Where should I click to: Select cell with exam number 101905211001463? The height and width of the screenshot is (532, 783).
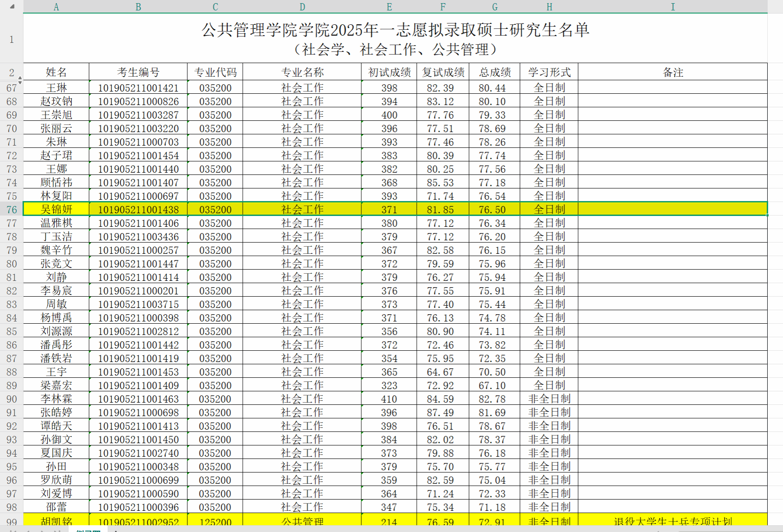coord(138,399)
